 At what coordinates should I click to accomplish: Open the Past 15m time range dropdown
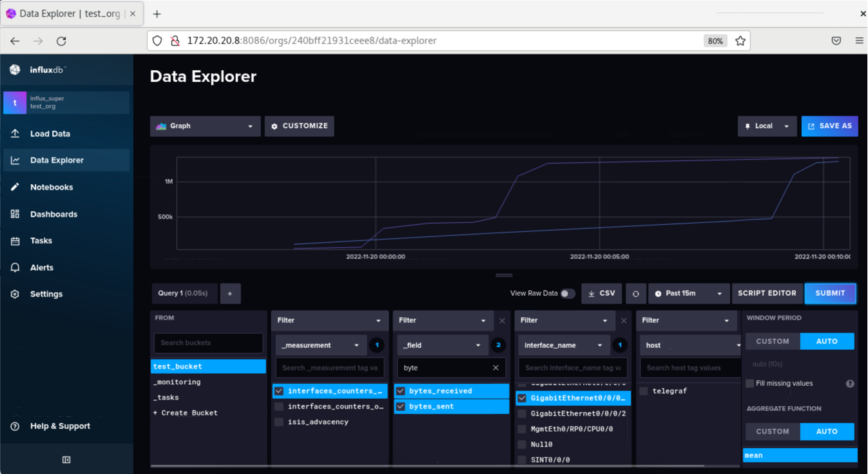(x=689, y=294)
